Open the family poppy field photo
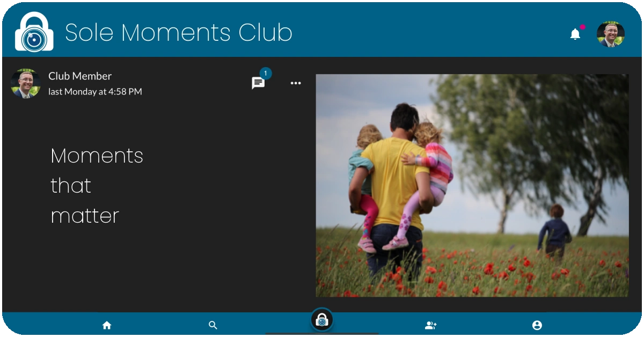This screenshot has width=644, height=337. [x=472, y=186]
